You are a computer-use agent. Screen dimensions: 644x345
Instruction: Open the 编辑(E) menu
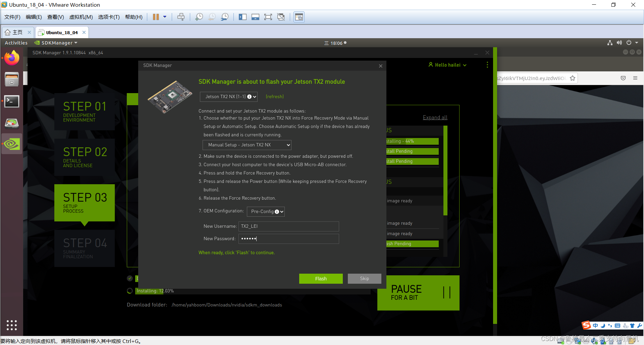pyautogui.click(x=34, y=17)
